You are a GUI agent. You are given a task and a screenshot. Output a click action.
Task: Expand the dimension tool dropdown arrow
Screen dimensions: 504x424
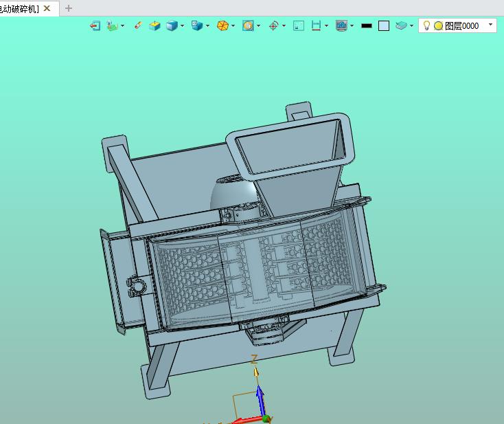[327, 25]
